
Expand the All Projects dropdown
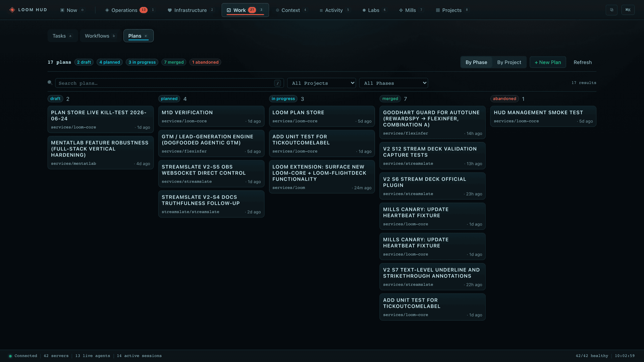tap(321, 83)
